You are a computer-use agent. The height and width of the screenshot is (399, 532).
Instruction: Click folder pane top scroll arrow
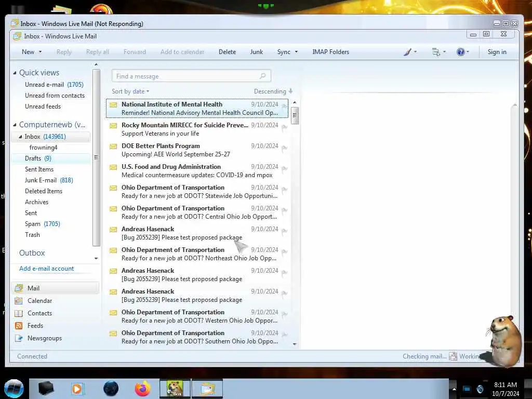pyautogui.click(x=96, y=64)
